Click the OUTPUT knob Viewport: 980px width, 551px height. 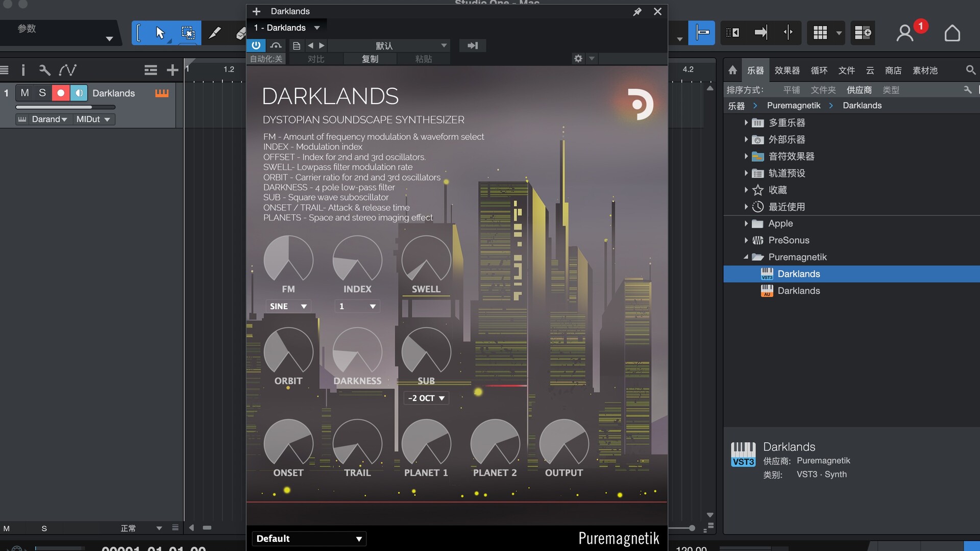click(564, 443)
